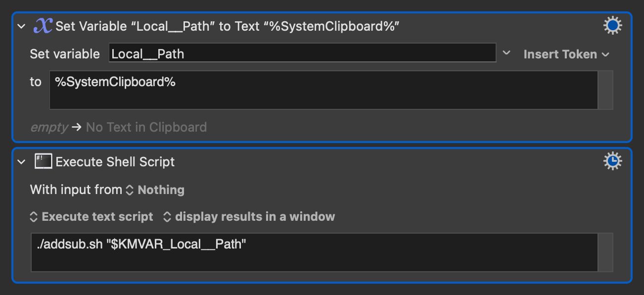Click the 'No Text in Clipboard' preview text
This screenshot has width=644, height=295.
click(x=146, y=127)
